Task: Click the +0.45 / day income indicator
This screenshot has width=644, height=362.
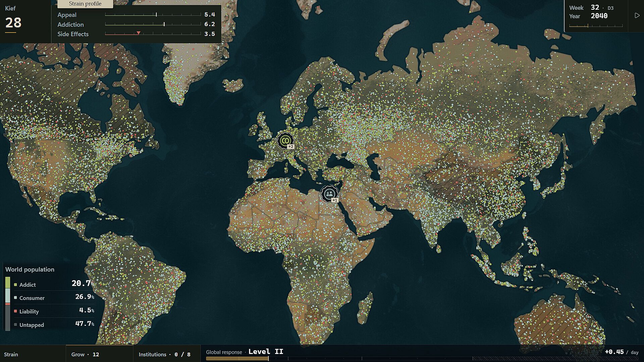Action: (x=622, y=352)
